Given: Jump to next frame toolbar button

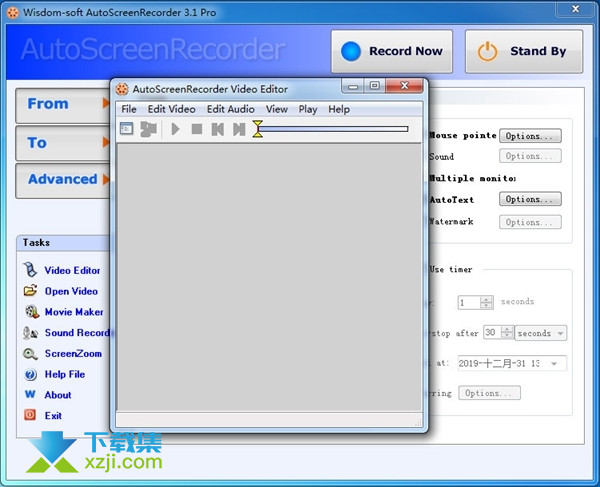Looking at the screenshot, I should [x=239, y=129].
